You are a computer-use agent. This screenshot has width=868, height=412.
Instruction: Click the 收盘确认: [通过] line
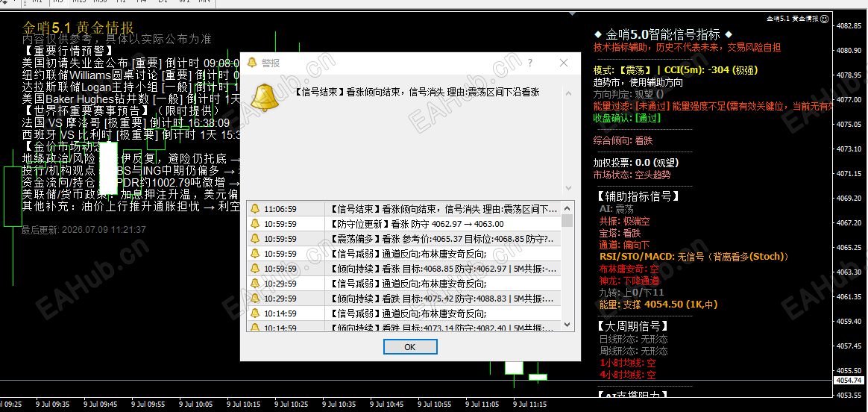(626, 118)
